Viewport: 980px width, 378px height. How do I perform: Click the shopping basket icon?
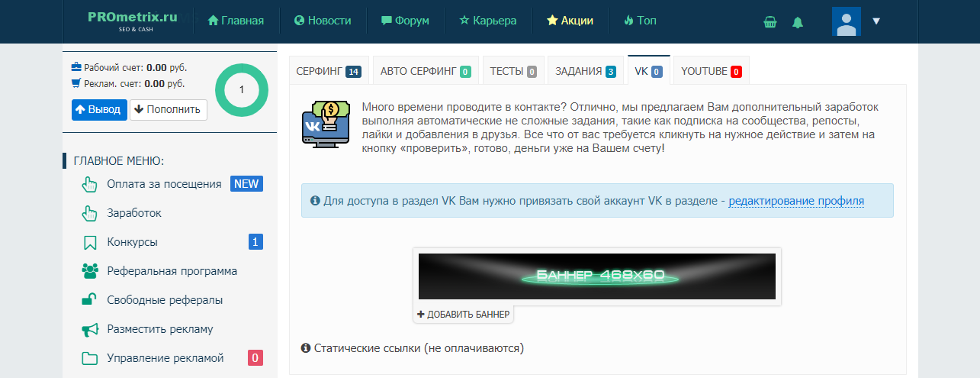(770, 22)
